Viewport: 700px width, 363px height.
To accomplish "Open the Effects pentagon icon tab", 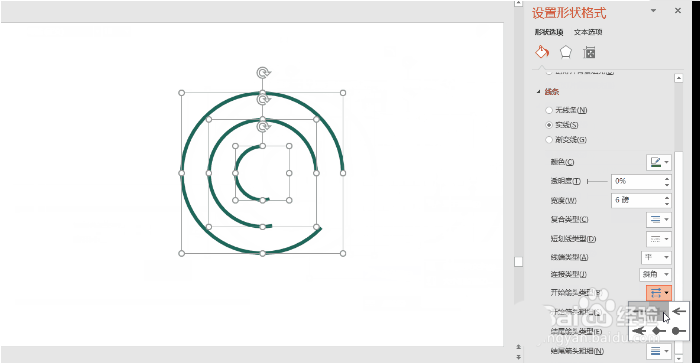I will point(566,52).
